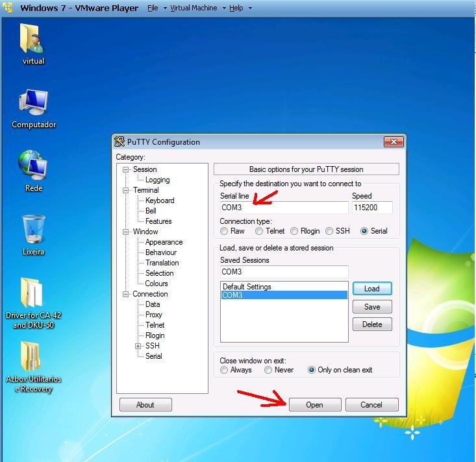The image size is (476, 462).
Task: Select Session category in tree
Action: tap(145, 169)
